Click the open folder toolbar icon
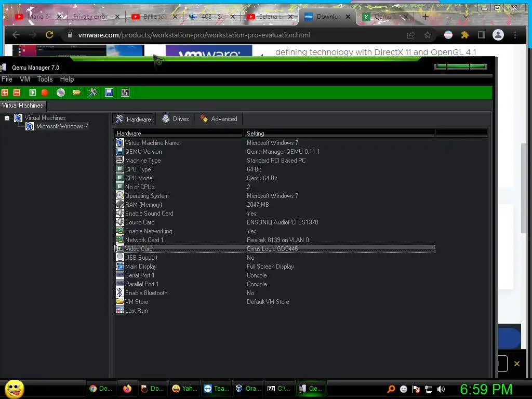Image resolution: width=532 pixels, height=399 pixels. [77, 92]
